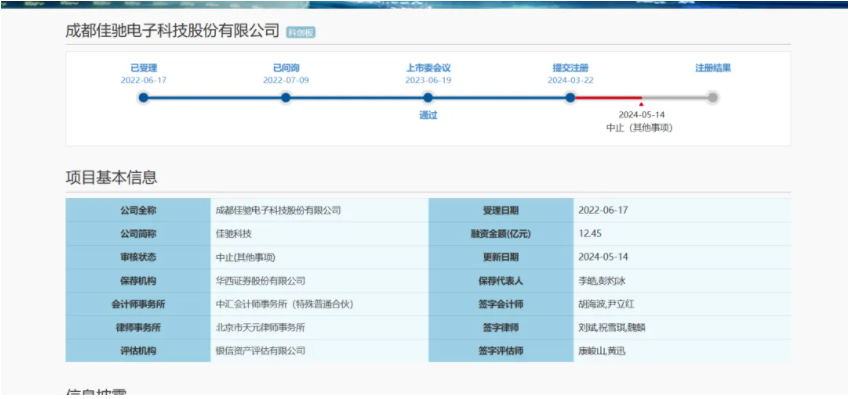Image resolution: width=852 pixels, height=399 pixels.
Task: Click the 审核状态 label cell
Action: click(x=138, y=257)
